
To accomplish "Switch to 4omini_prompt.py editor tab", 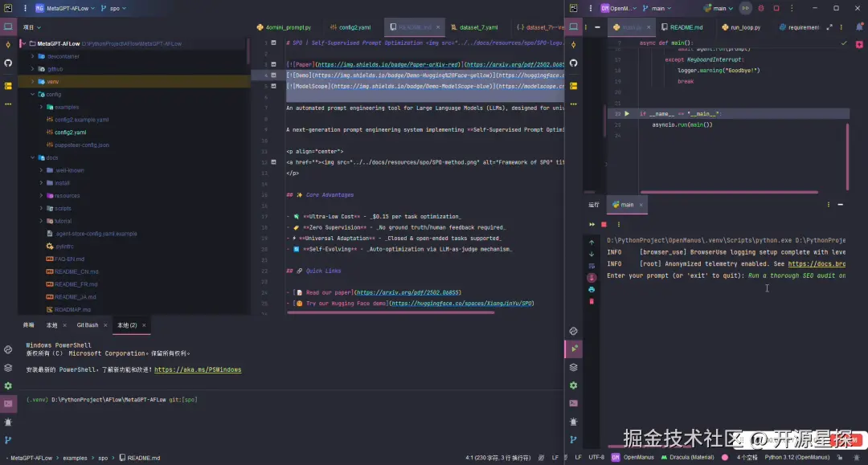I will click(284, 27).
